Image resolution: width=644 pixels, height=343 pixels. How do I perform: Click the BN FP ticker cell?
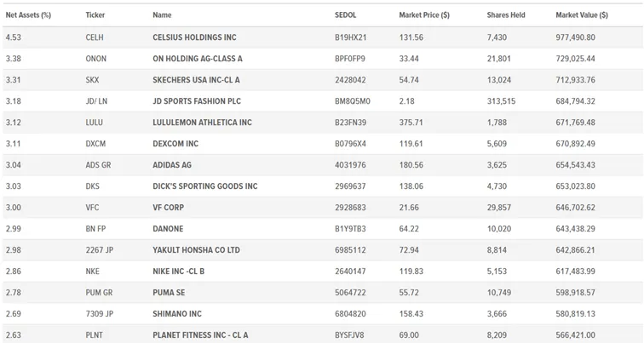pyautogui.click(x=95, y=229)
